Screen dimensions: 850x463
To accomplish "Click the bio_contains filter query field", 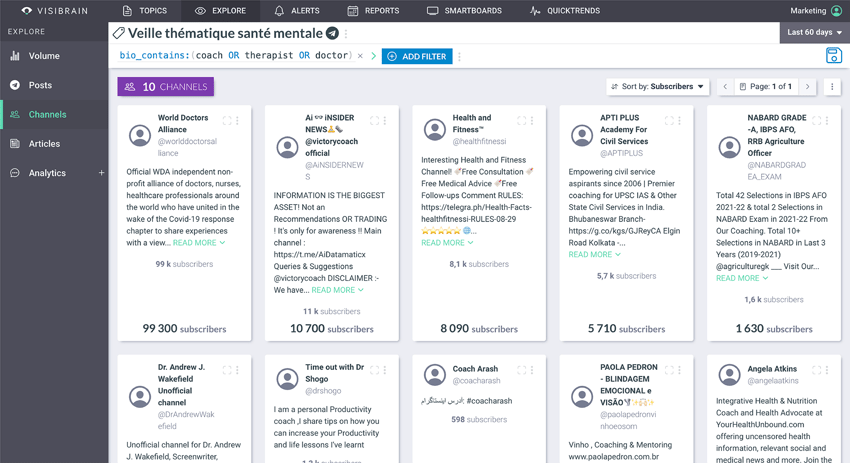I will point(236,55).
